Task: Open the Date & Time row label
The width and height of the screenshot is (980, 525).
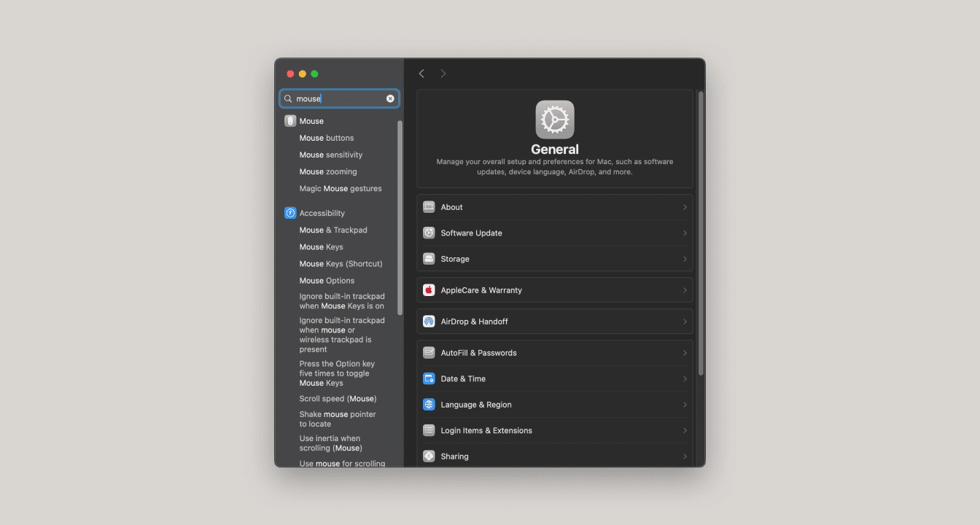Action: [x=463, y=379]
